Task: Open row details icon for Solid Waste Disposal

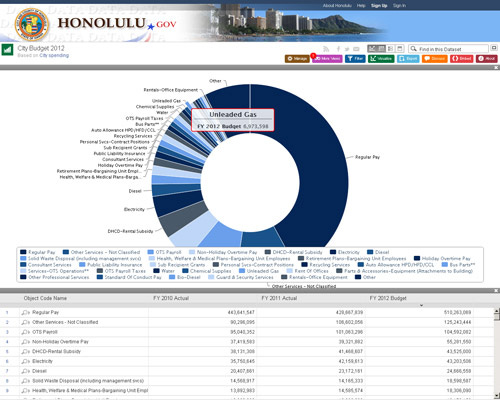Action: pos(26,381)
